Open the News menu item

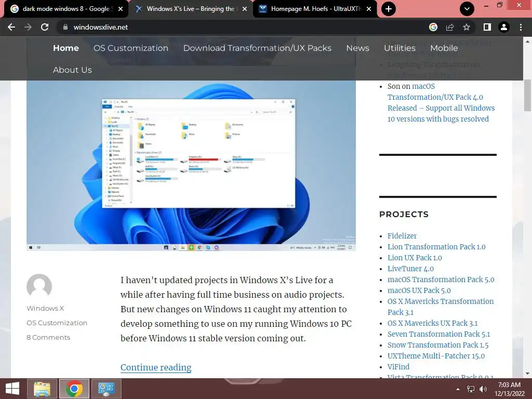tap(357, 48)
